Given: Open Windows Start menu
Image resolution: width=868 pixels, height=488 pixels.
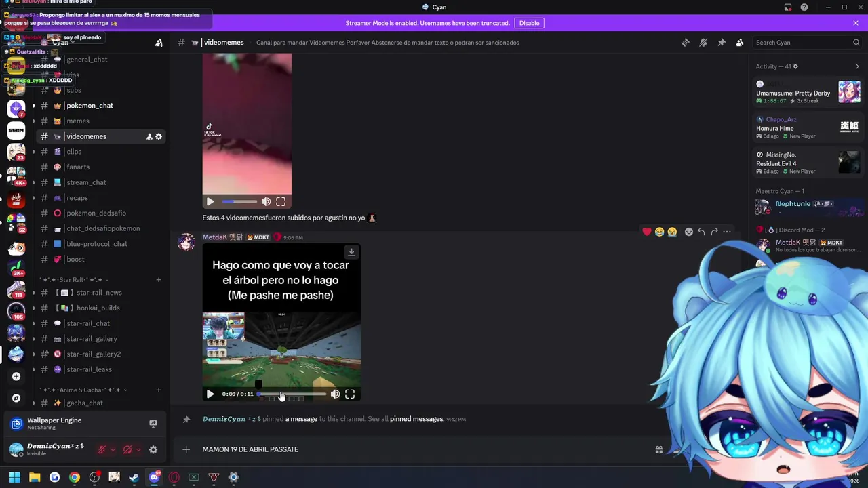Looking at the screenshot, I should click(15, 477).
